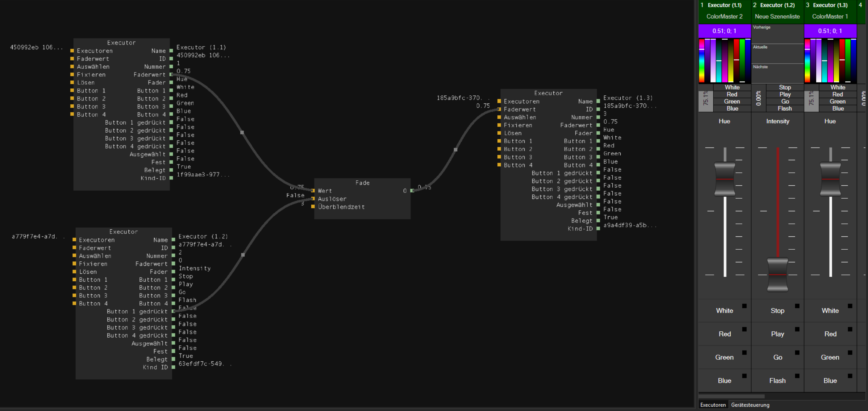Select the Fade node title

pos(362,182)
